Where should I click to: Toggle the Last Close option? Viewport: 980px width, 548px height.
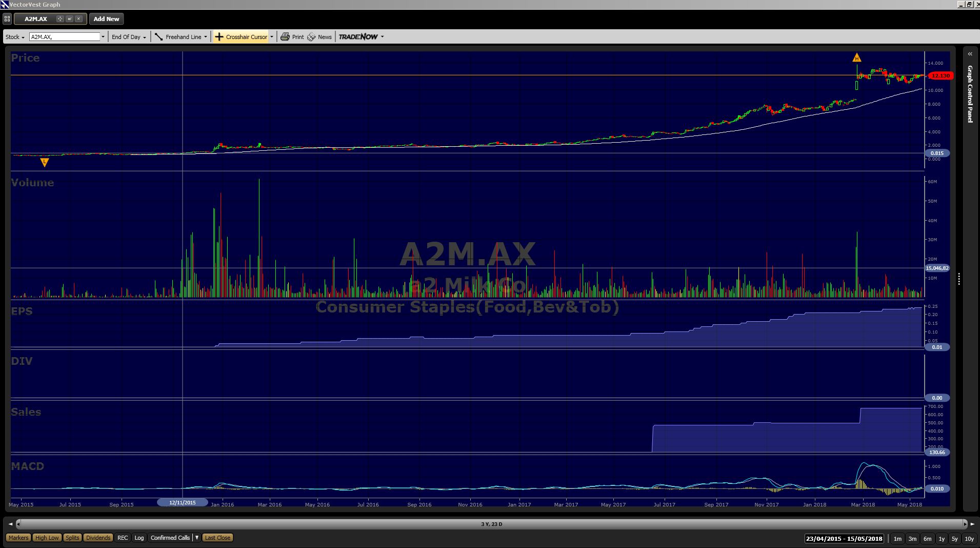(x=217, y=538)
